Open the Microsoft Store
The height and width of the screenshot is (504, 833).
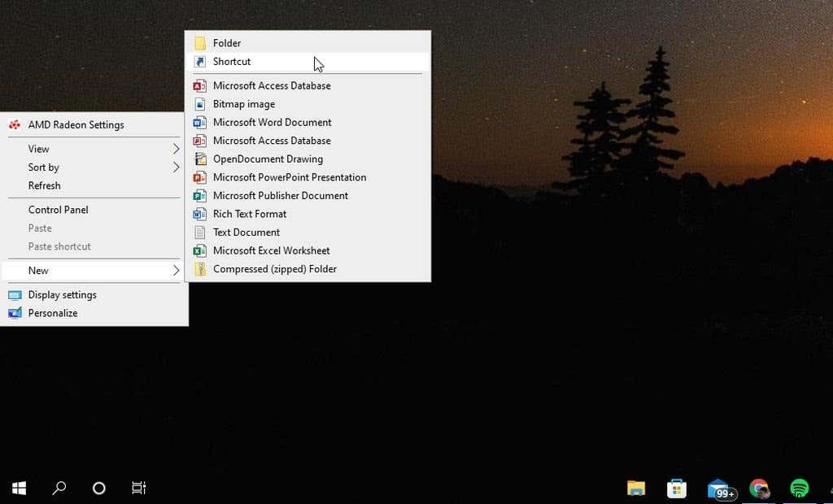click(677, 489)
